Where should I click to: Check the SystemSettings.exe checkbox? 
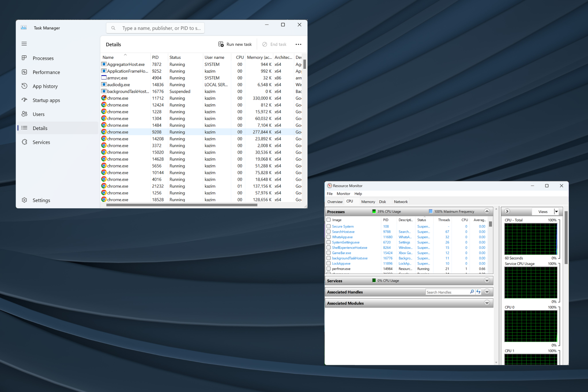point(329,242)
